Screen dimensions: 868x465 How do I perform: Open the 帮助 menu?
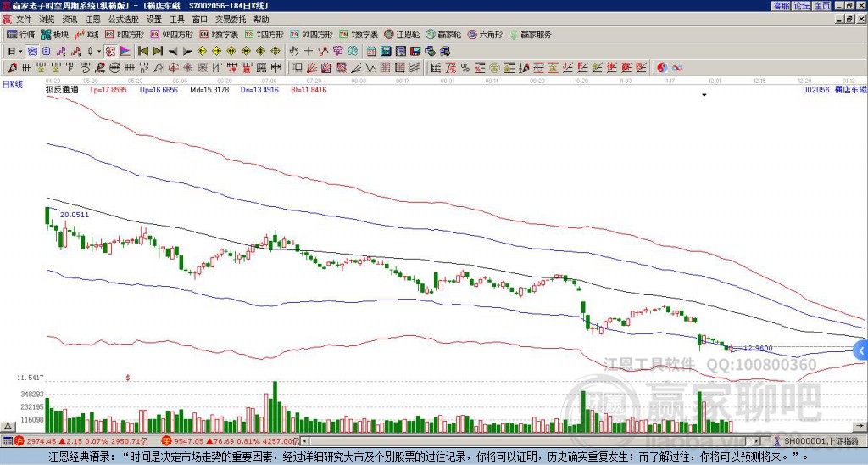261,20
